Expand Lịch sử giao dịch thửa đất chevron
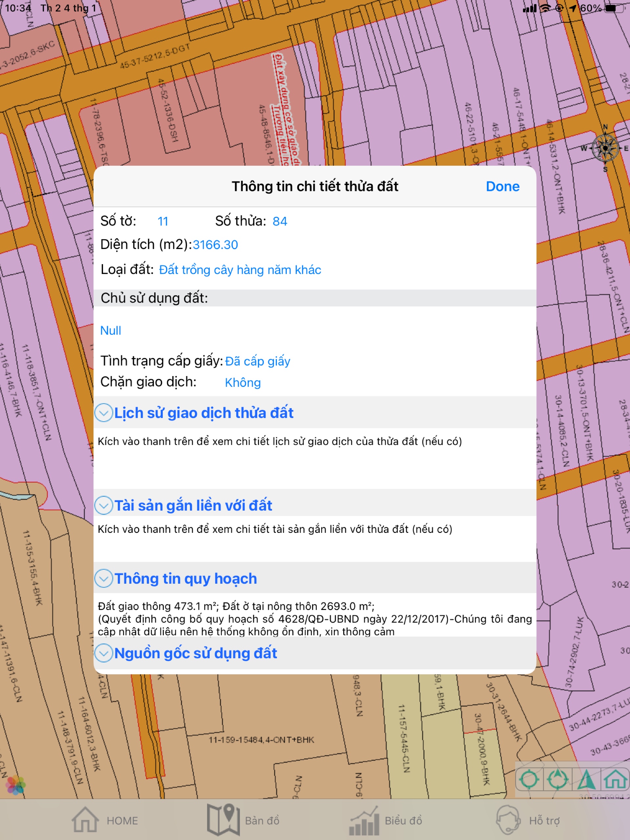 (x=104, y=413)
